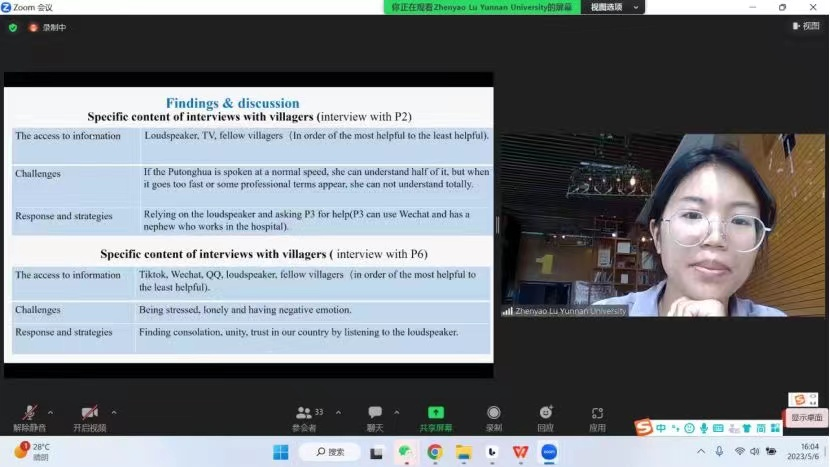Turn on the video camera

coord(89,414)
